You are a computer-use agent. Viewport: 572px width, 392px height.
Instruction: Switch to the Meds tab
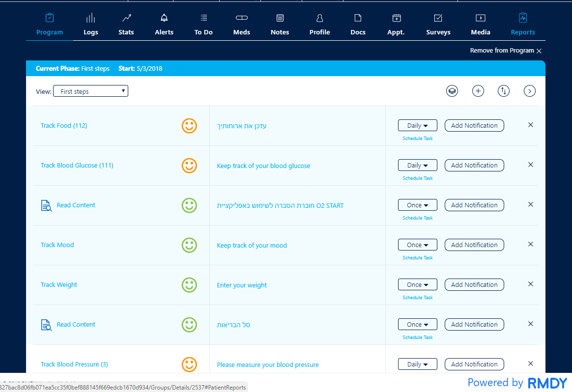click(241, 25)
